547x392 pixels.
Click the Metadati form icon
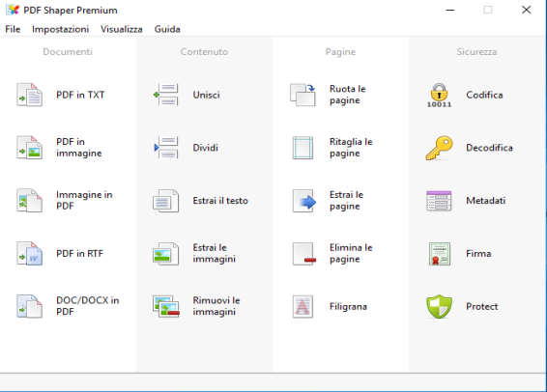pyautogui.click(x=439, y=201)
